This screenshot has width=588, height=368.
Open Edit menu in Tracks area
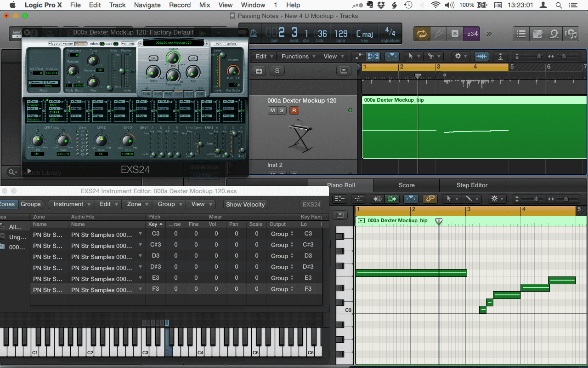(x=265, y=56)
